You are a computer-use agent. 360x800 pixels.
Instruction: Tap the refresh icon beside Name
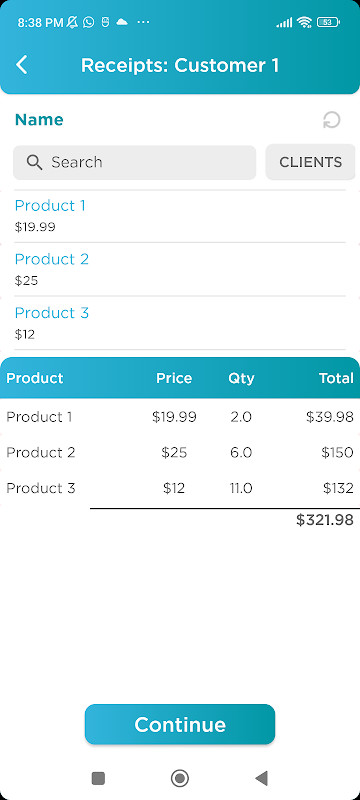[331, 120]
